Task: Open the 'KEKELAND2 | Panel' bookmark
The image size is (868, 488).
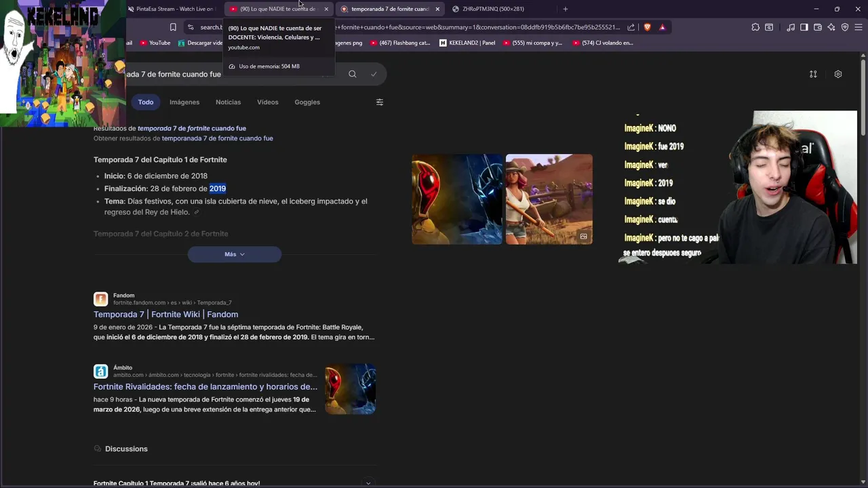Action: [467, 43]
